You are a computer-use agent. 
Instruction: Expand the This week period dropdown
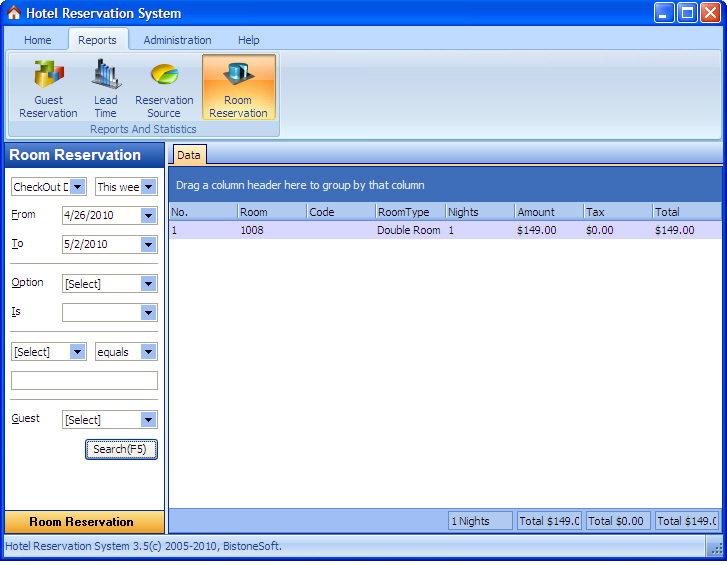(x=148, y=187)
